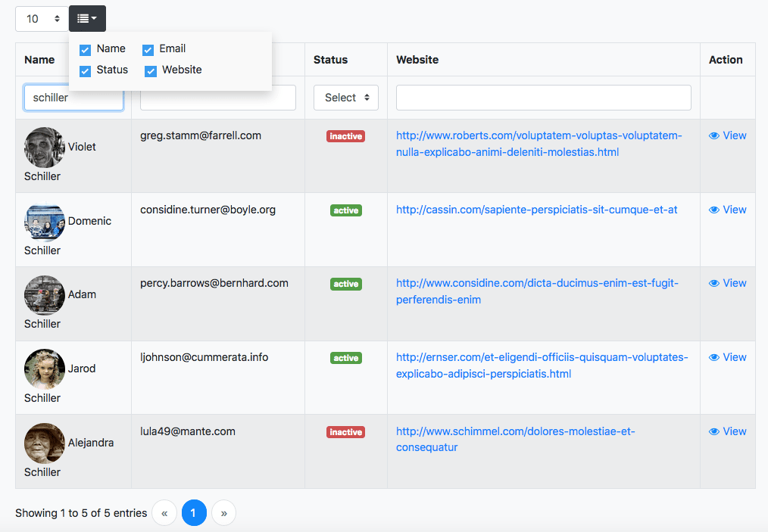Click the email percy.barrows@bernhard.com

pos(214,283)
